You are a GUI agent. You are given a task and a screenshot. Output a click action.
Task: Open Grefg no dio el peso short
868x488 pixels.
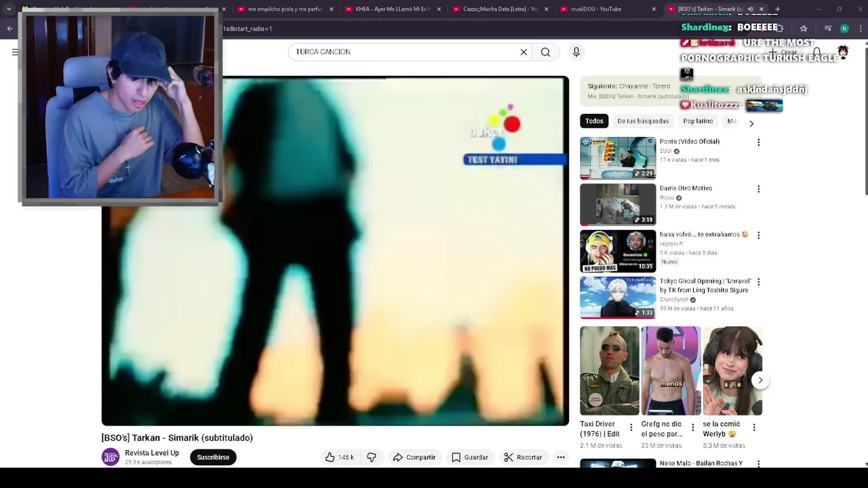671,371
